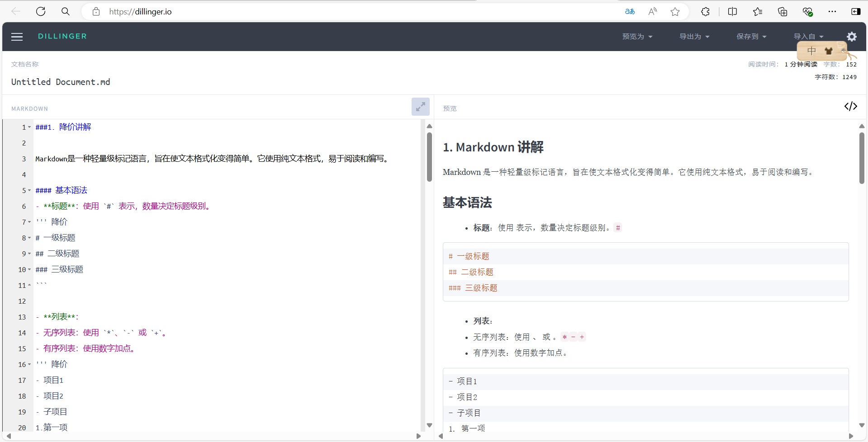Open the browser extensions puzzle icon
This screenshot has width=868, height=442.
tap(705, 12)
